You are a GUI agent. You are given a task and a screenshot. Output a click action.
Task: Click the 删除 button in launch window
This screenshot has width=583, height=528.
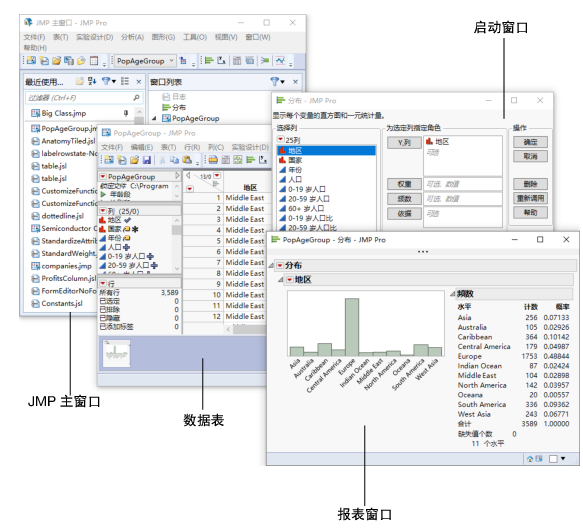point(531,184)
